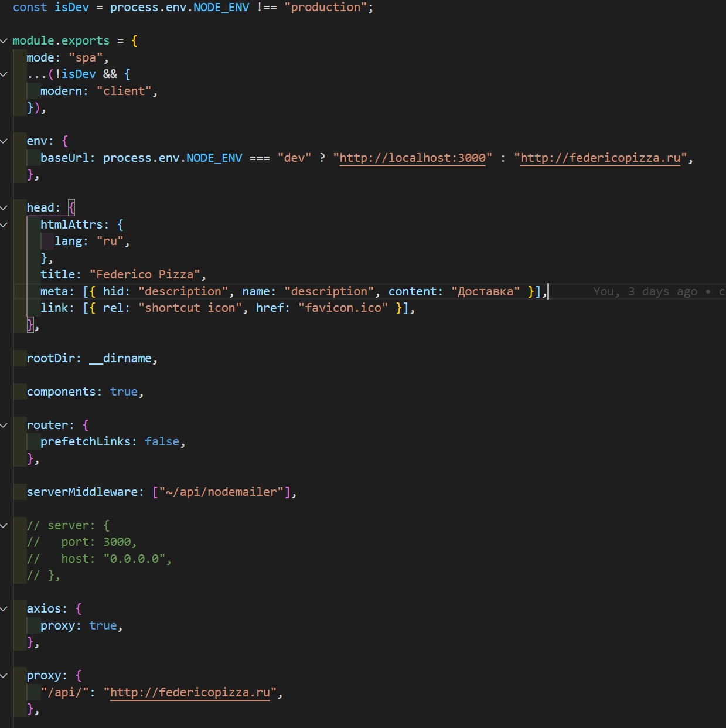This screenshot has height=728, width=726.
Task: Click the "Доставка" content string
Action: [486, 291]
